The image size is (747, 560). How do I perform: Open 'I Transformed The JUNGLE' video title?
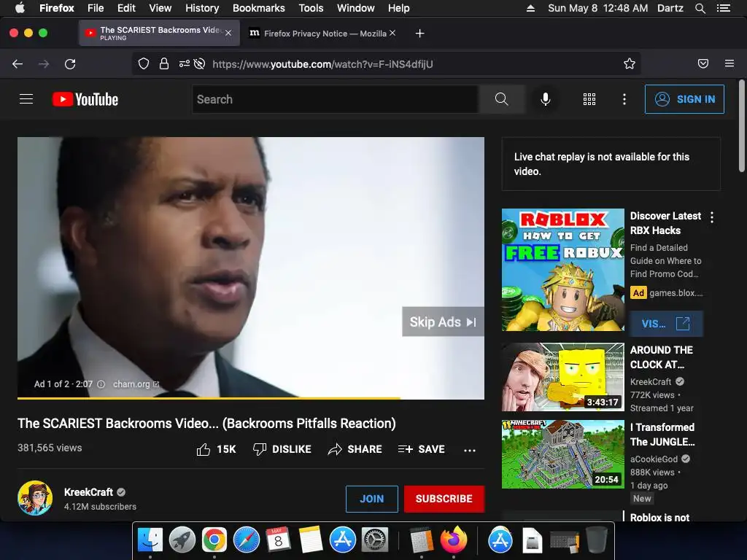click(x=662, y=435)
